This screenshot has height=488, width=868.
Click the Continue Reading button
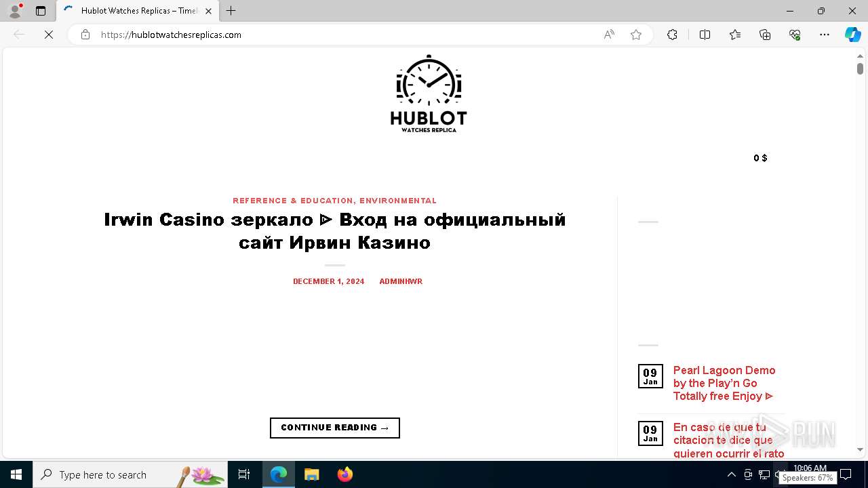tap(335, 428)
